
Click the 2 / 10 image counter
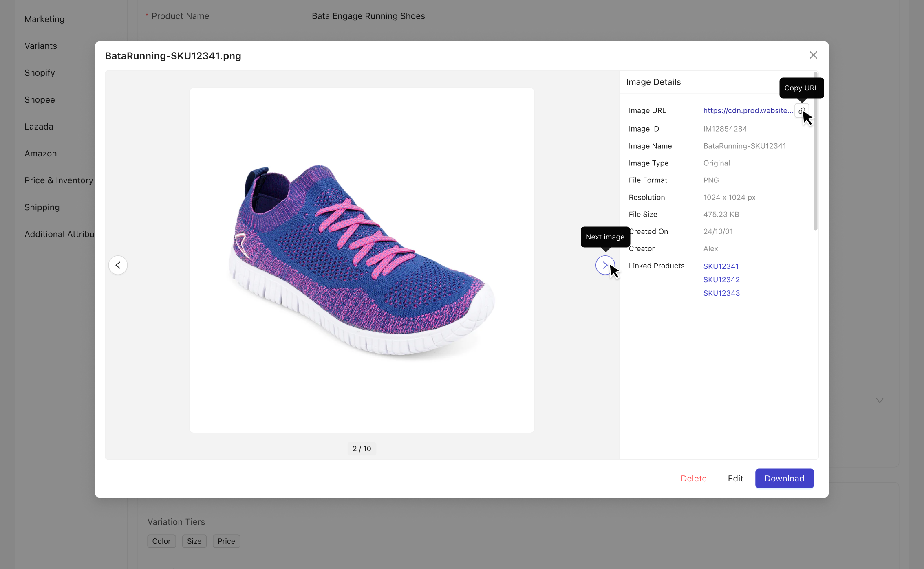pyautogui.click(x=362, y=448)
